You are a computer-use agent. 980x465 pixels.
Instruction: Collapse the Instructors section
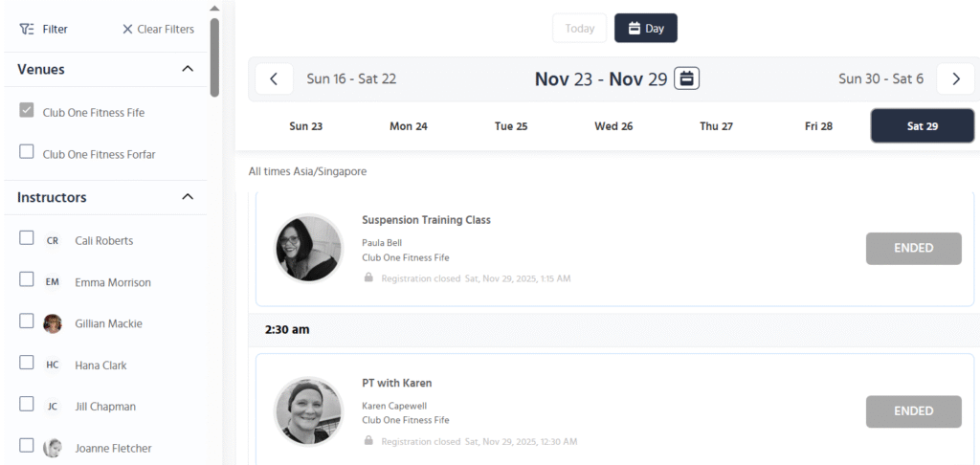[188, 197]
